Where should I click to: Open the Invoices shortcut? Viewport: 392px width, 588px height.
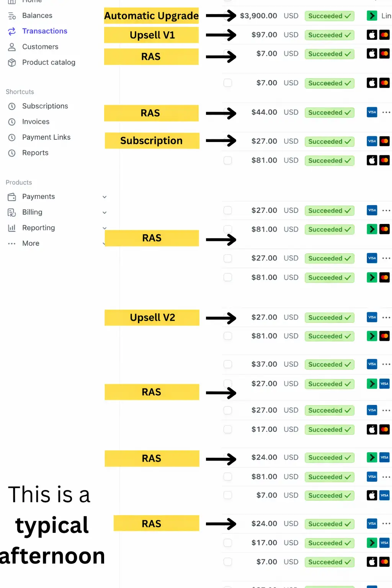36,122
